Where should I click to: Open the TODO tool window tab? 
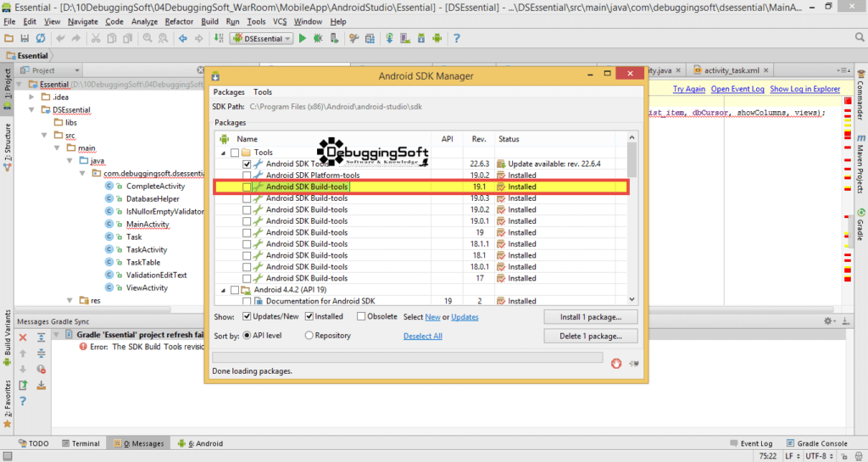[x=33, y=443]
